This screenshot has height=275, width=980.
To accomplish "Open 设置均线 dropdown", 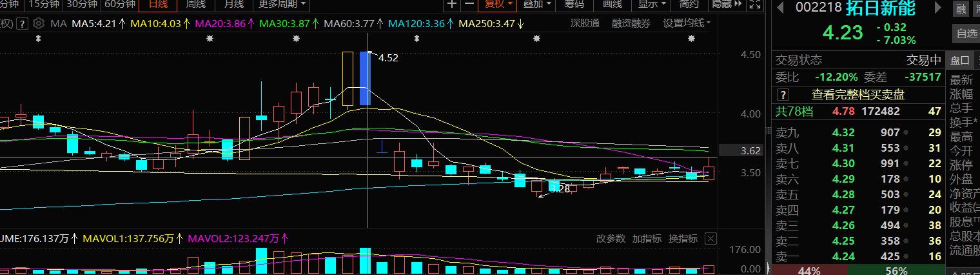I will coord(687,24).
